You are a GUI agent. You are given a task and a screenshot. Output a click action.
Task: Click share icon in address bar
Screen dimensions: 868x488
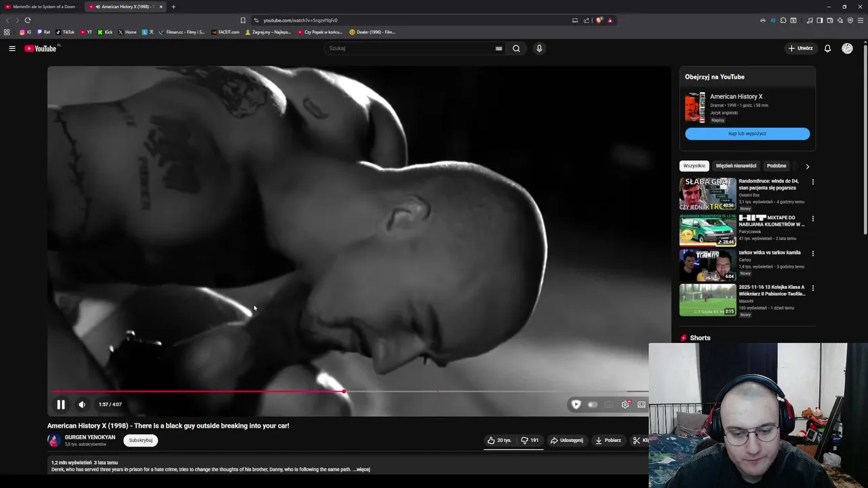pyautogui.click(x=587, y=20)
